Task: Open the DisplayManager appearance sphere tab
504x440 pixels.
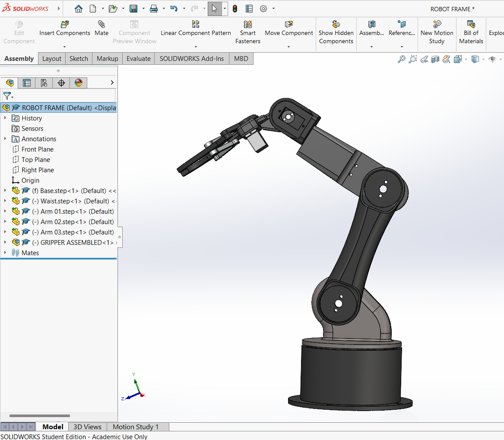Action: 79,83
